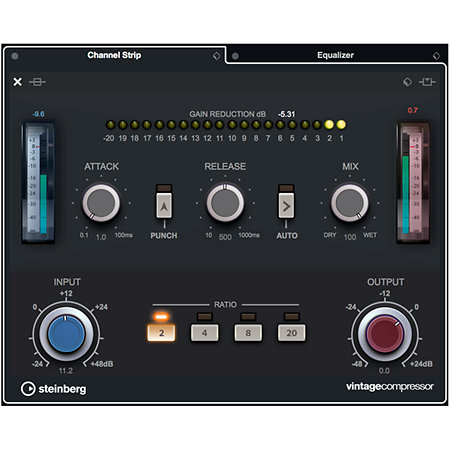This screenshot has height=450, width=450.
Task: Click the gain reduction LED above -20
Action: click(110, 125)
